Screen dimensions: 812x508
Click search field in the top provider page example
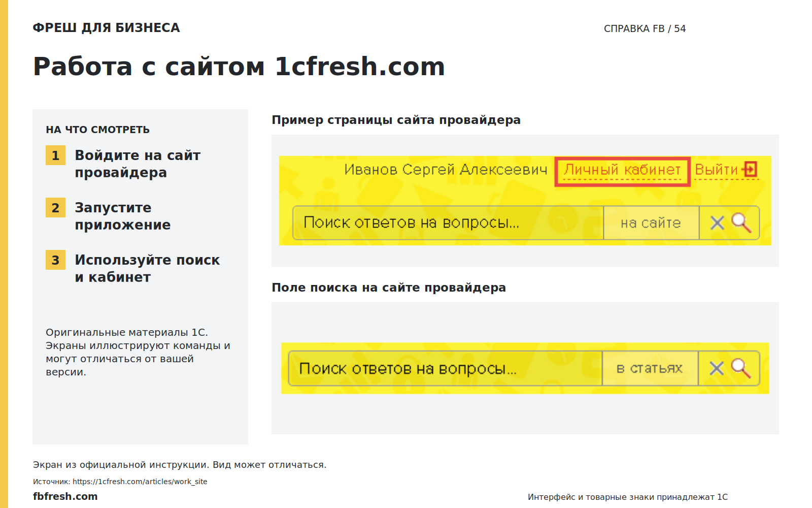pyautogui.click(x=448, y=223)
